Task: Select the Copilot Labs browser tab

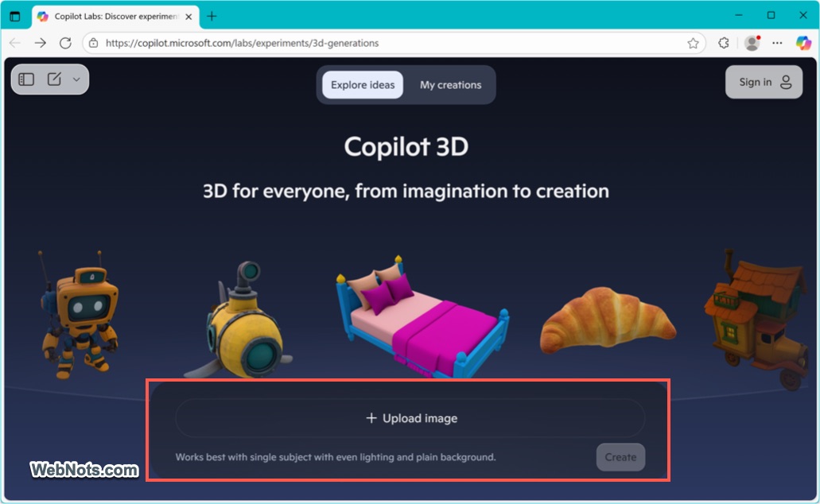Action: coord(115,17)
